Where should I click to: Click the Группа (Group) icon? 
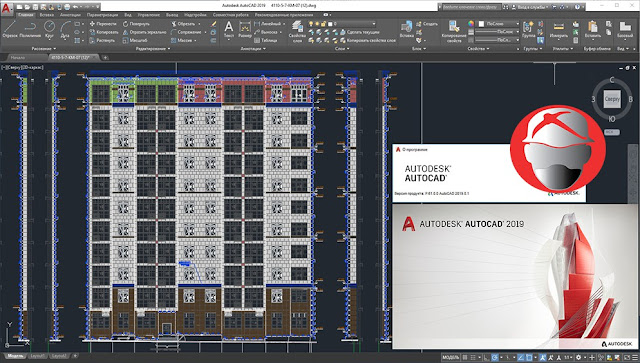tap(528, 29)
